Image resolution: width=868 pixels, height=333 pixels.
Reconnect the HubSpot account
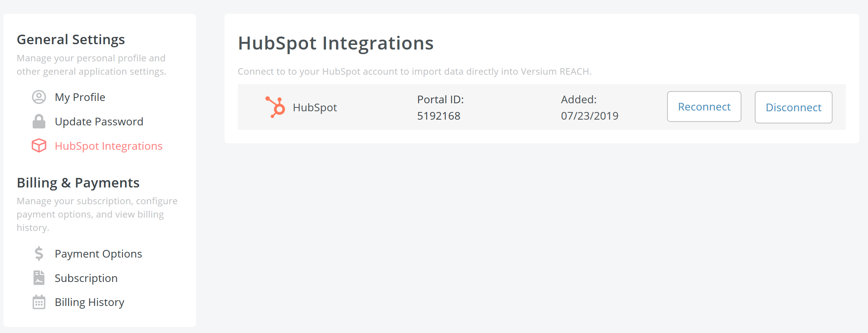(704, 107)
